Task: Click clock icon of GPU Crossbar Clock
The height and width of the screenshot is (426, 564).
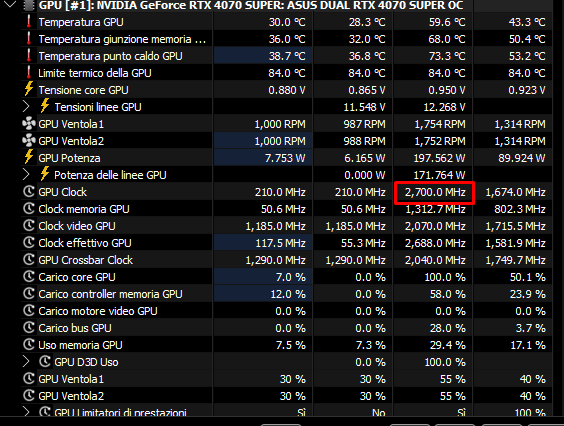Action: pyautogui.click(x=29, y=259)
